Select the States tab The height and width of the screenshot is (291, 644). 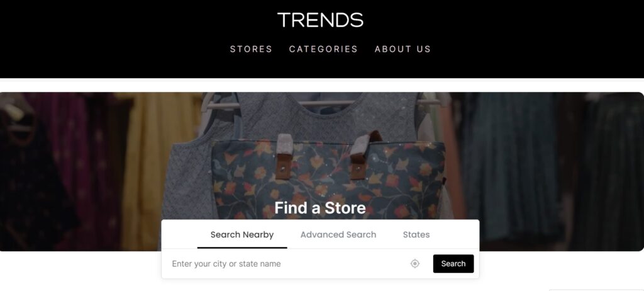tap(416, 234)
